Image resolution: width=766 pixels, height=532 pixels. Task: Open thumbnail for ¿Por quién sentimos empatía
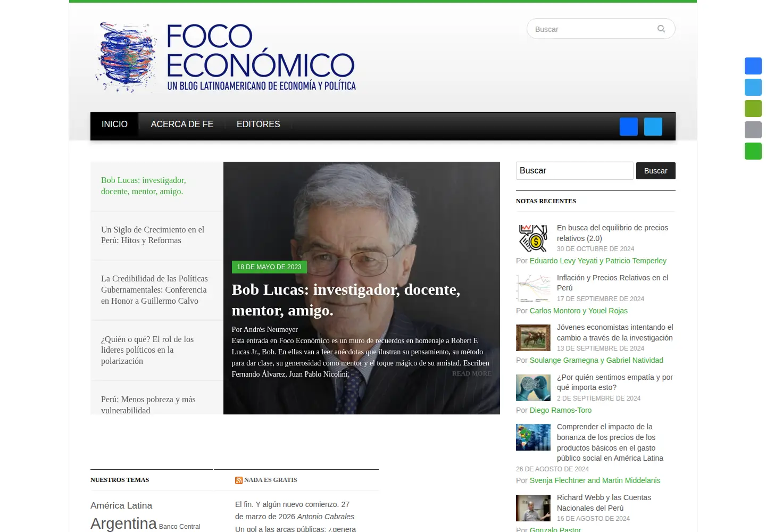[x=533, y=387]
